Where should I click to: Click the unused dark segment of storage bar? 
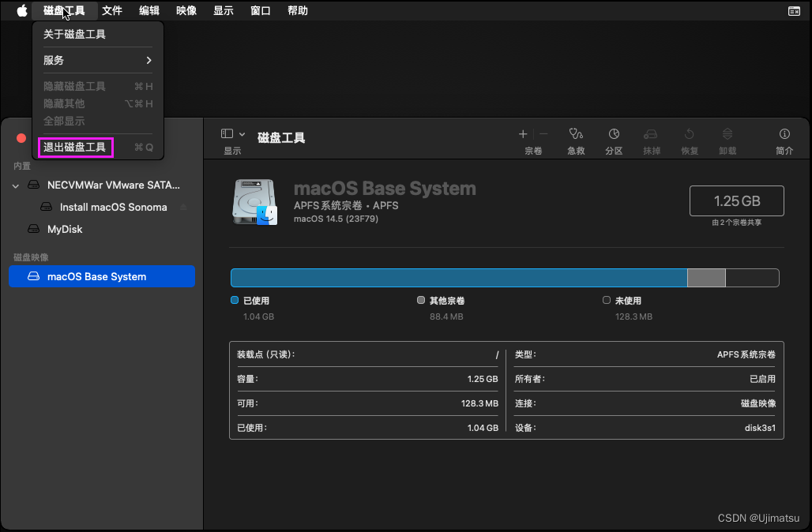[752, 278]
